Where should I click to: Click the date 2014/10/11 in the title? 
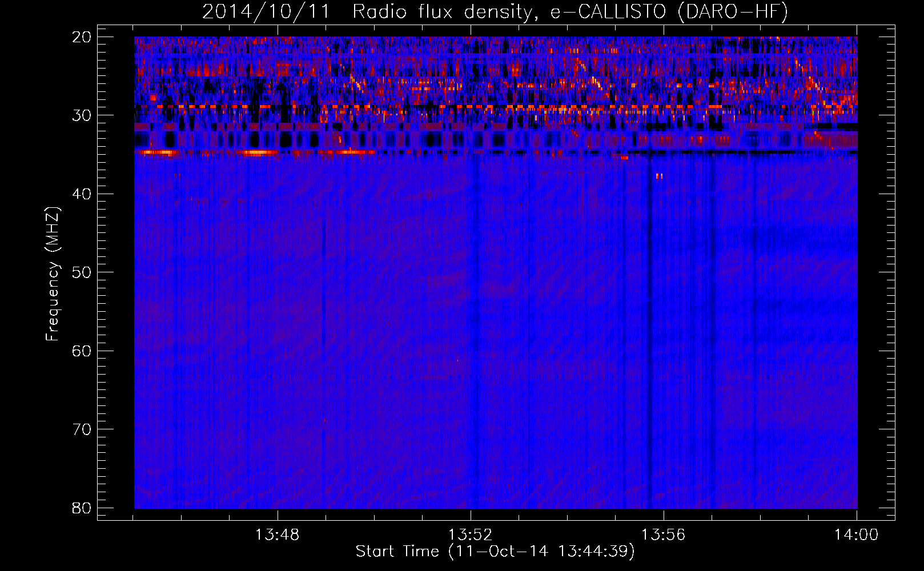tap(266, 12)
